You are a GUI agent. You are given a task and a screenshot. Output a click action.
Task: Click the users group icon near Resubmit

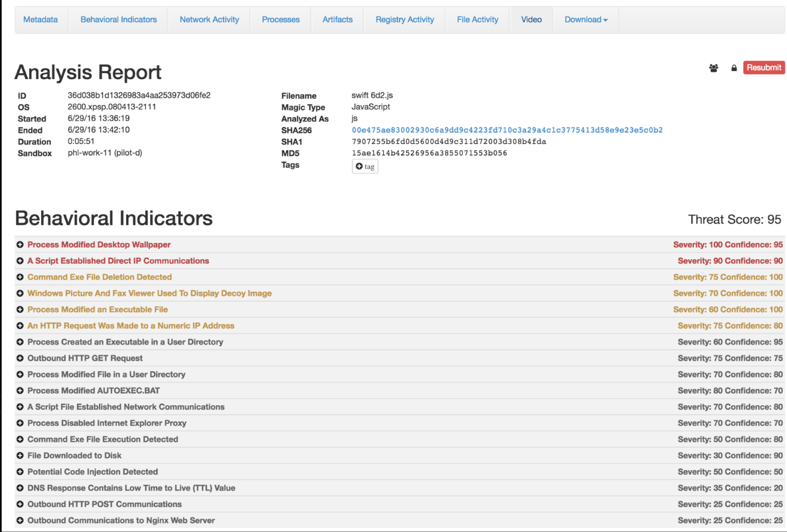(713, 68)
